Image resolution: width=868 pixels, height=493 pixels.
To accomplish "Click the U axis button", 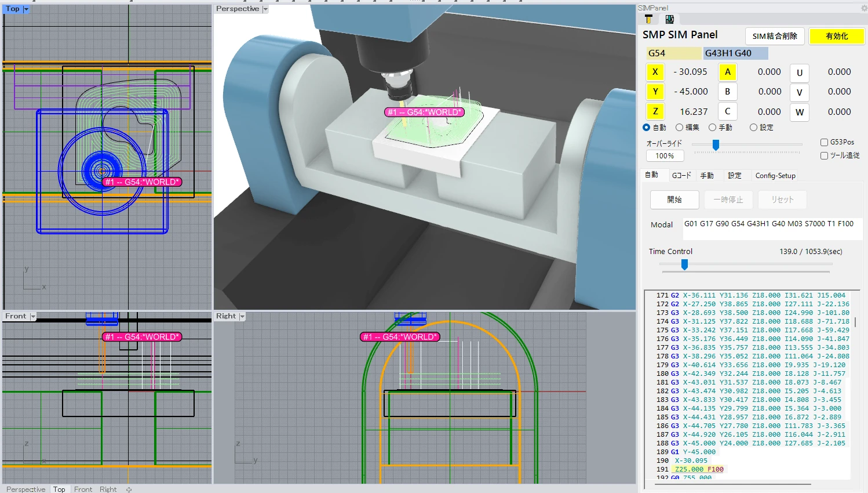I will click(800, 72).
